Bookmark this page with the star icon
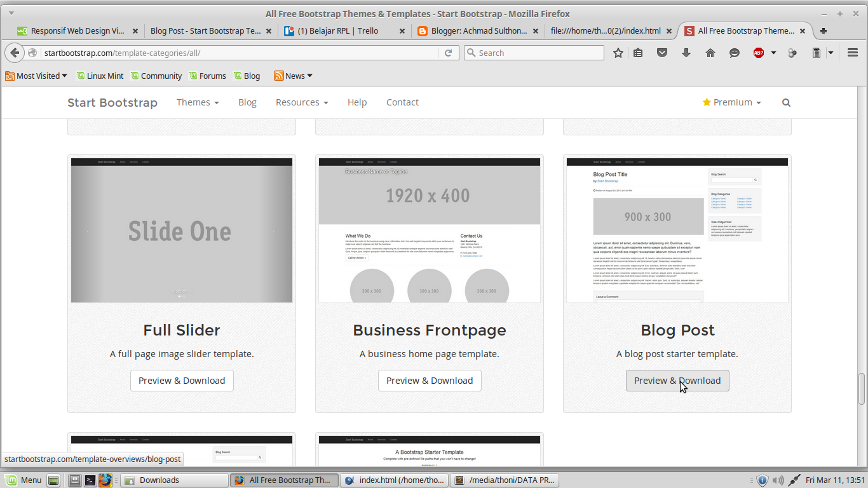This screenshot has height=488, width=868. [617, 53]
